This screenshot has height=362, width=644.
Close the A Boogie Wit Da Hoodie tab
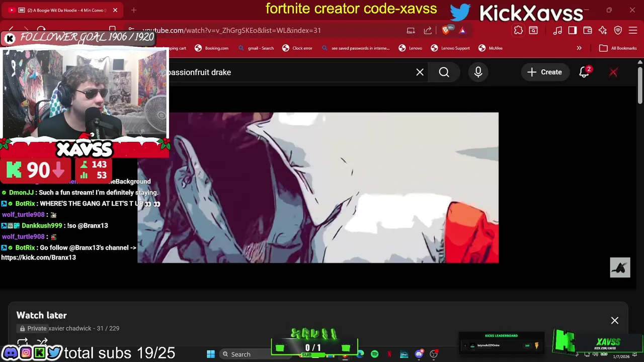tap(115, 10)
